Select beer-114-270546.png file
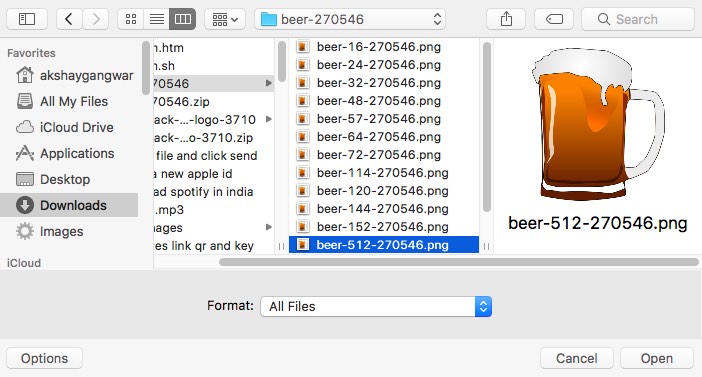Image resolution: width=702 pixels, height=377 pixels. point(384,172)
